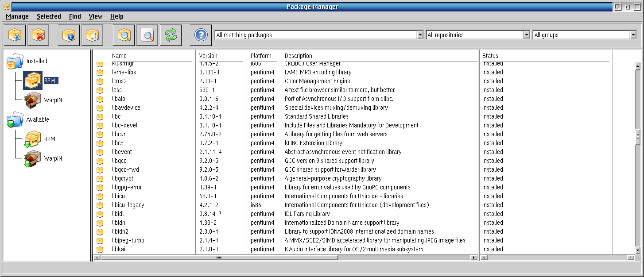Screen dimensions: 644x277
Task: Sort by the Status column header
Action: (x=490, y=56)
